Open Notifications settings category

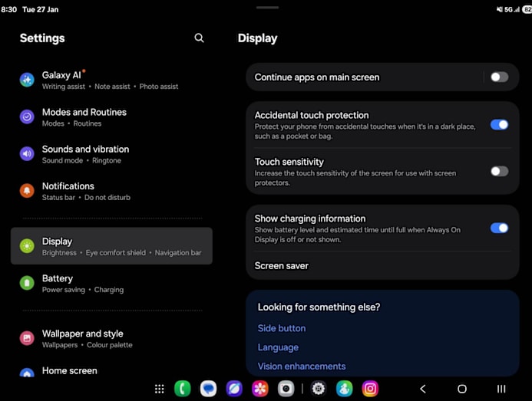point(68,191)
